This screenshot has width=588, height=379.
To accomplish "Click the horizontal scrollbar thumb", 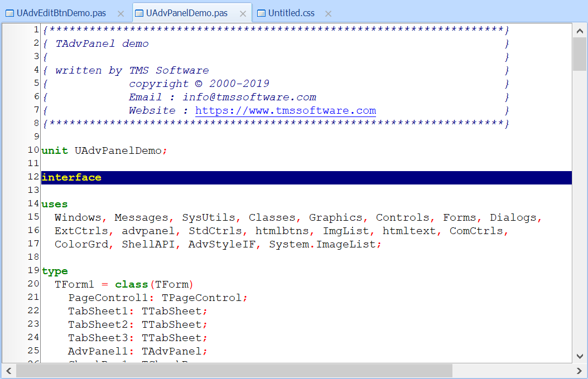I will click(x=234, y=371).
